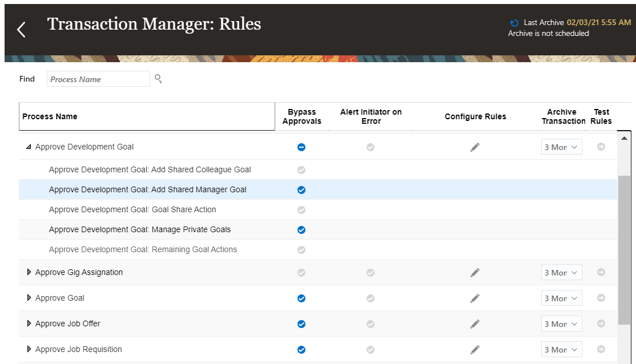Disable Bypass Approvals for Manage Private Goals

coord(301,229)
